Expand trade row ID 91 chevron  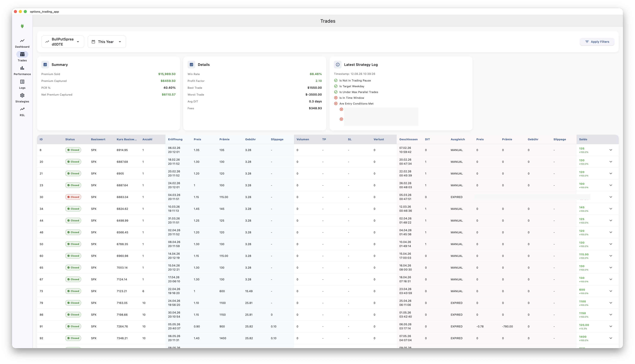point(611,326)
